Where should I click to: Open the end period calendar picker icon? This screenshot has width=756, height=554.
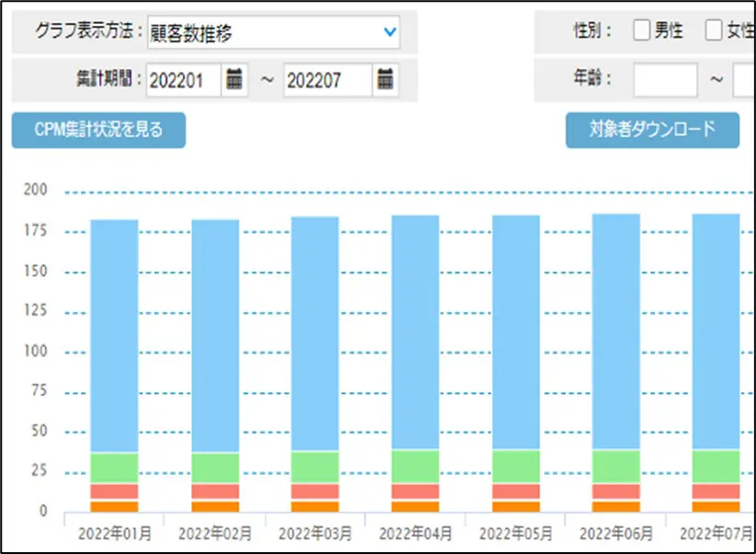(386, 80)
